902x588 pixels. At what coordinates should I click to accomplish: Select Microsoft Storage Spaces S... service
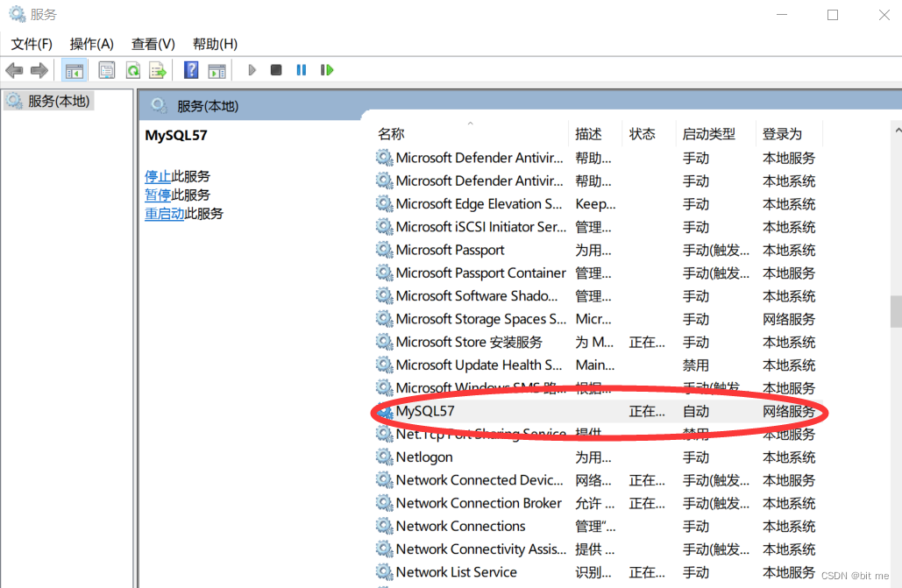[598, 319]
